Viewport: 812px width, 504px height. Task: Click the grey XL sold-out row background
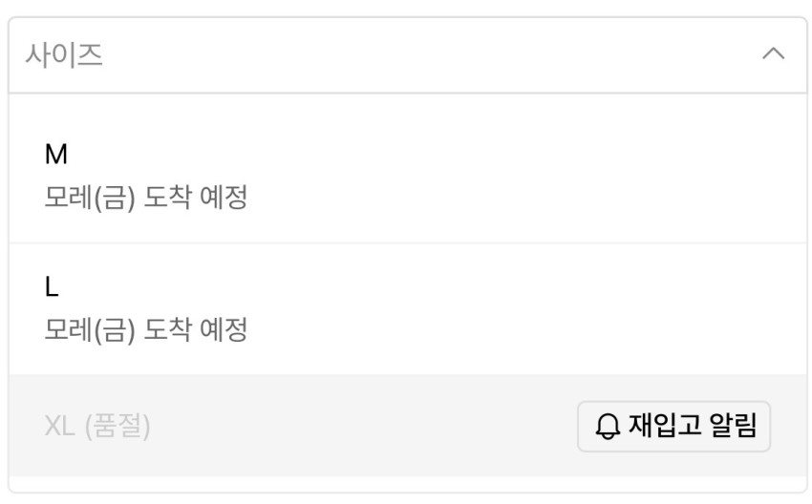[x=363, y=427]
